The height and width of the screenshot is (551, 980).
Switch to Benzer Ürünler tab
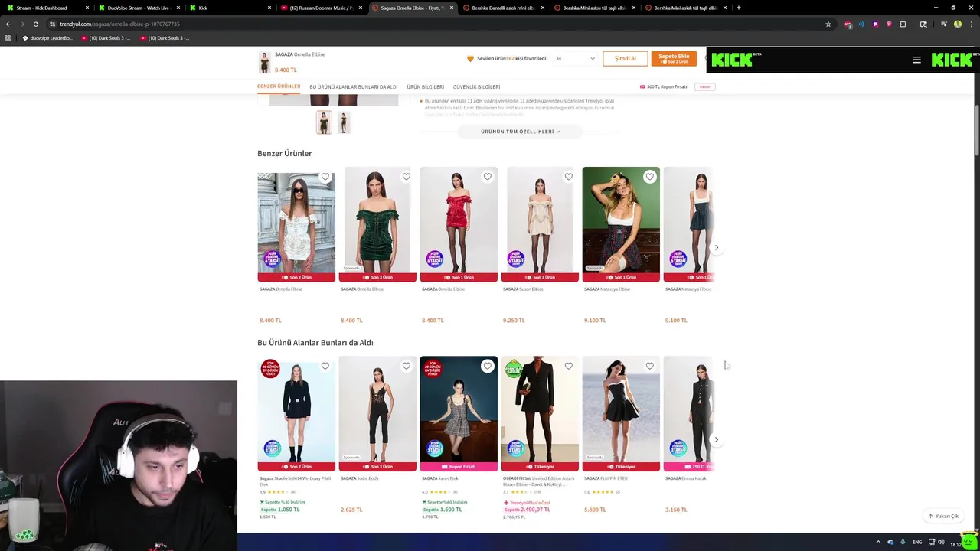pos(279,86)
